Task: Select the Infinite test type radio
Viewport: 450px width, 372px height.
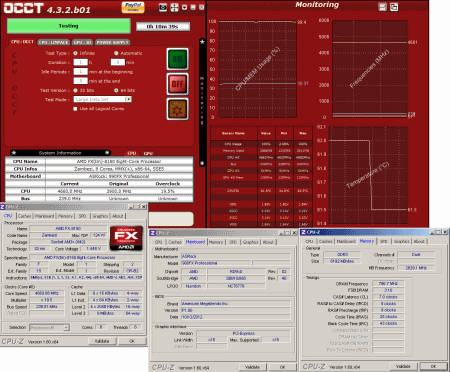Action: click(75, 53)
